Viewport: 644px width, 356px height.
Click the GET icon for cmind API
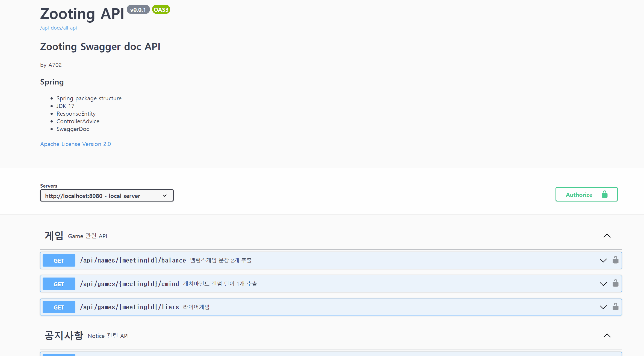(x=59, y=284)
